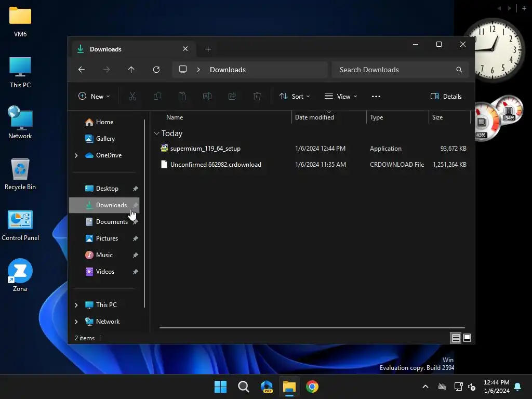Open taskbar Search

243,387
